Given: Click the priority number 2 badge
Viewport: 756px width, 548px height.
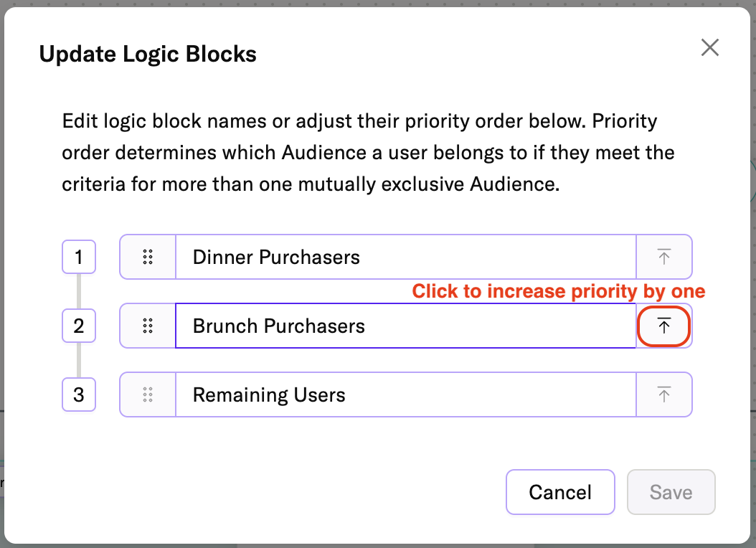Looking at the screenshot, I should pos(79,326).
